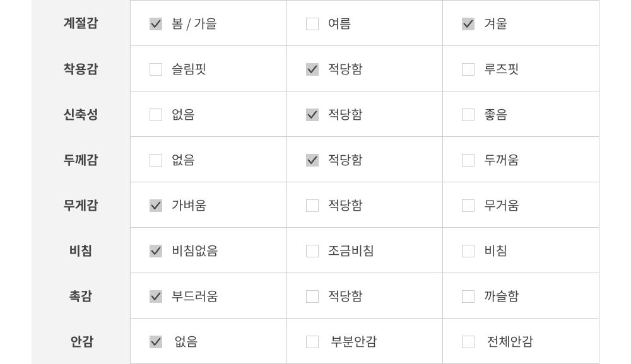Check 적당함 in the 무게감 row
Viewport: 631px width, 364px height.
point(312,206)
